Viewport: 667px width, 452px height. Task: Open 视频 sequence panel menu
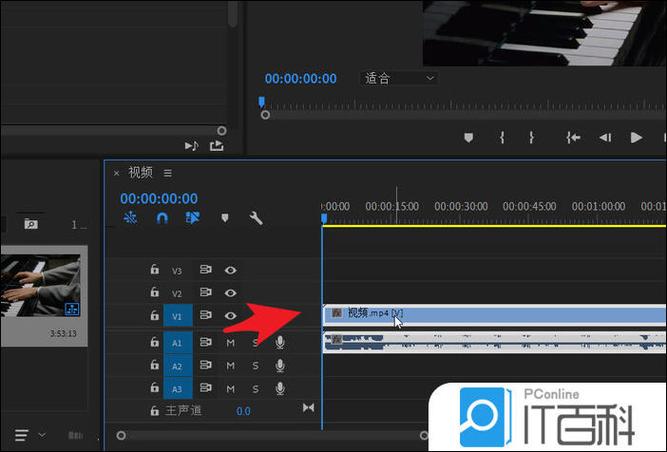coord(168,173)
